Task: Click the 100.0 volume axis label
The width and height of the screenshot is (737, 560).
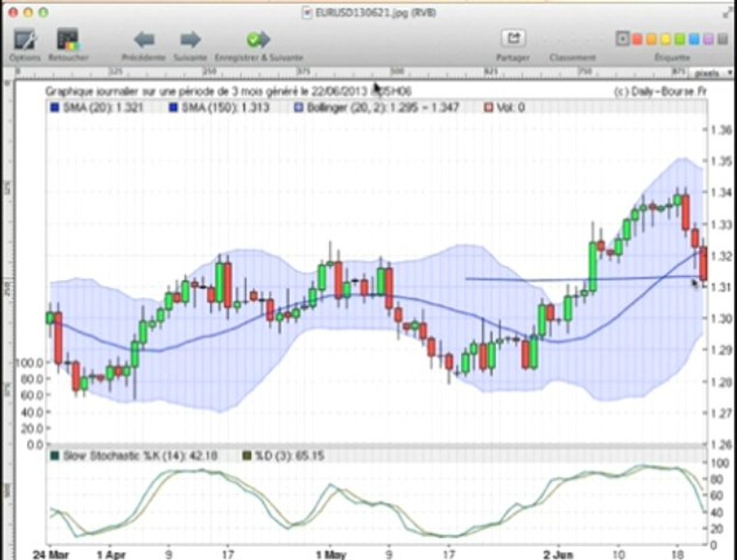Action: (29, 362)
